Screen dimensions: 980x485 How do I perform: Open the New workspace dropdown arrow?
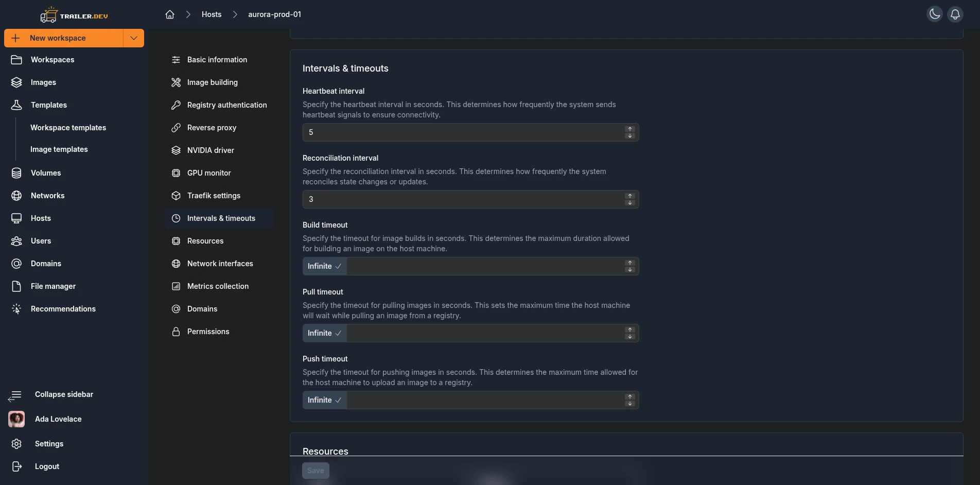tap(134, 38)
